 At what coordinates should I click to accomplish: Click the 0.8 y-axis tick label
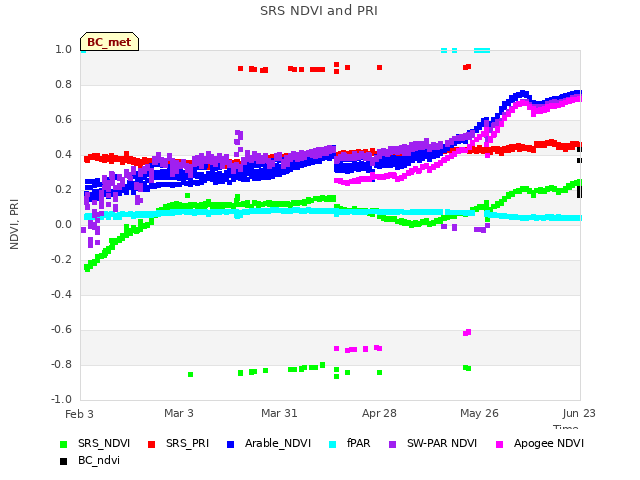tap(63, 84)
